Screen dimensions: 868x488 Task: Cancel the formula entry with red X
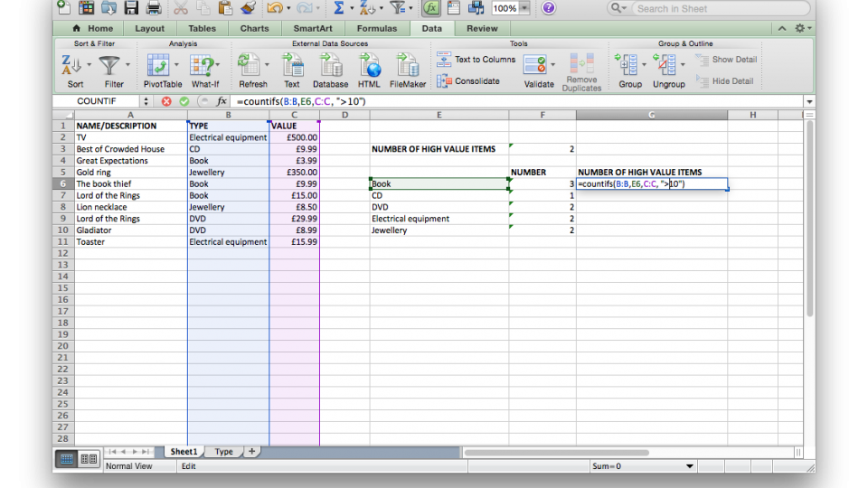pyautogui.click(x=166, y=101)
